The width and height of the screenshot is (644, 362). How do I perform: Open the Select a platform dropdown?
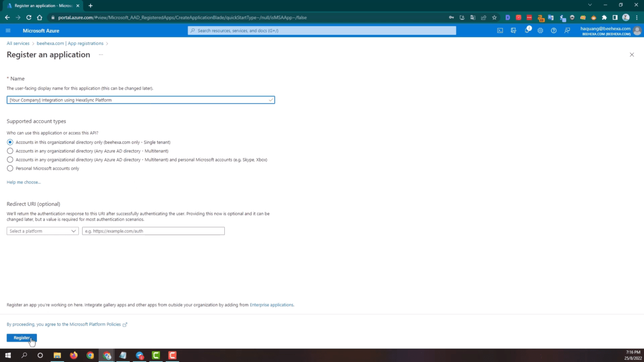point(42,231)
